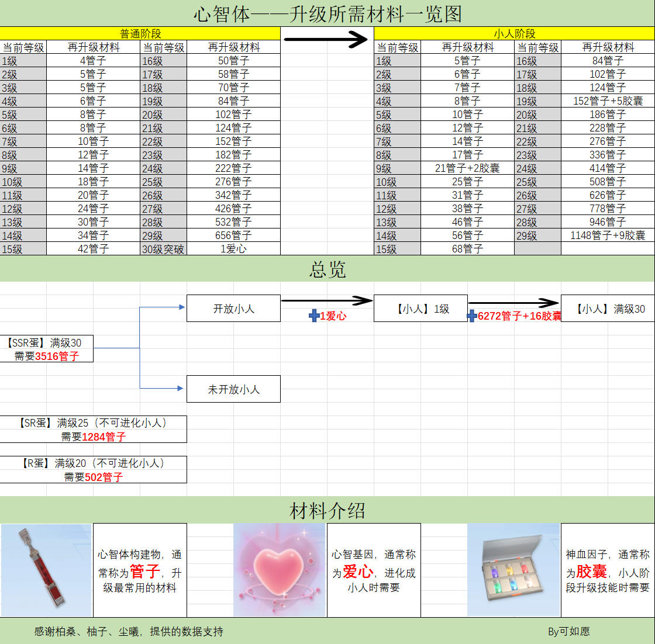Select the 【SR蛋】满级25 (不可进化小人) line

(x=93, y=423)
